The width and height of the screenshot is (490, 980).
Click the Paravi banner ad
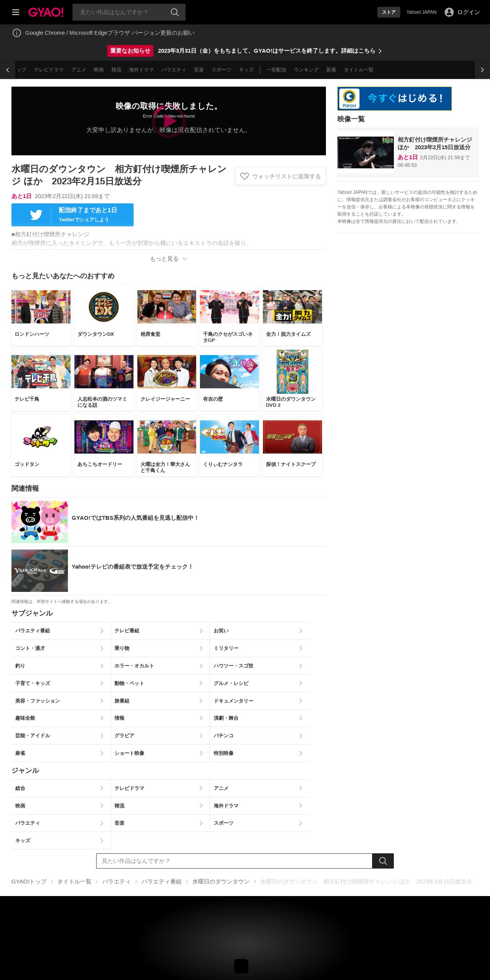pos(395,98)
